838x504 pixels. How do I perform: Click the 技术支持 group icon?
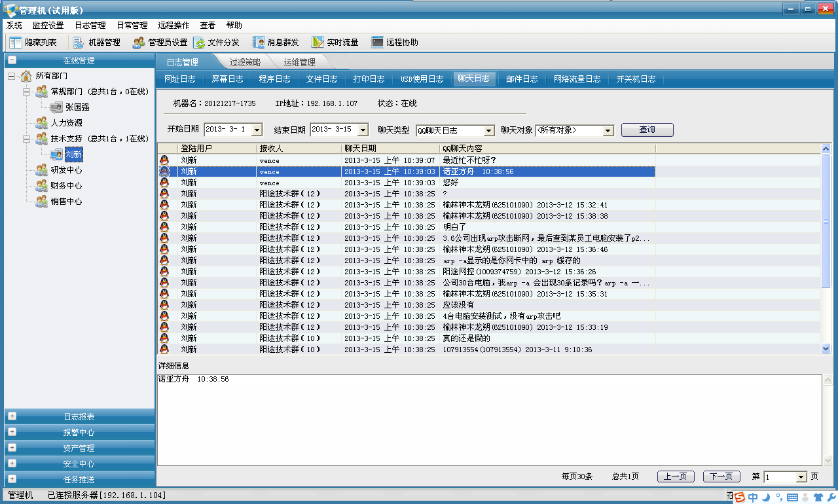pyautogui.click(x=41, y=139)
